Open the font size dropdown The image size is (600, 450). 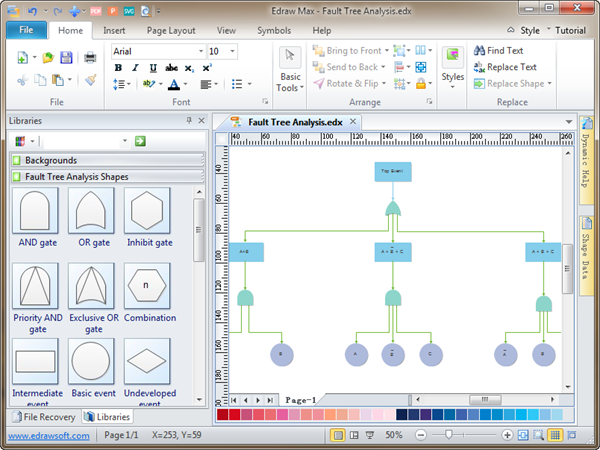pyautogui.click(x=233, y=51)
